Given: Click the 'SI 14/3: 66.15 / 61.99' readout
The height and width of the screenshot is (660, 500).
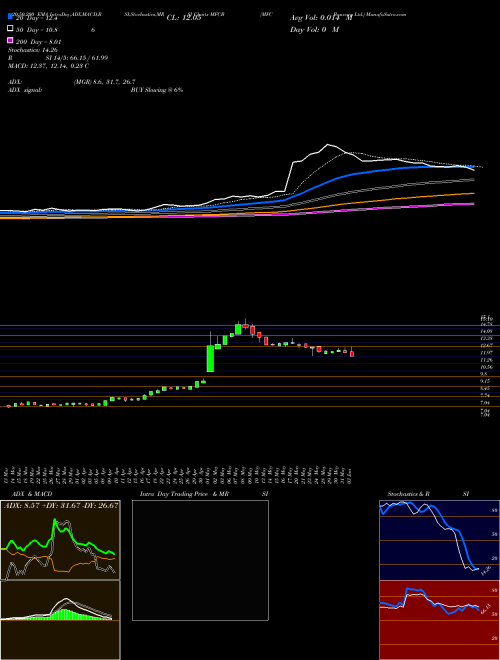Looking at the screenshot, I should [77, 58].
